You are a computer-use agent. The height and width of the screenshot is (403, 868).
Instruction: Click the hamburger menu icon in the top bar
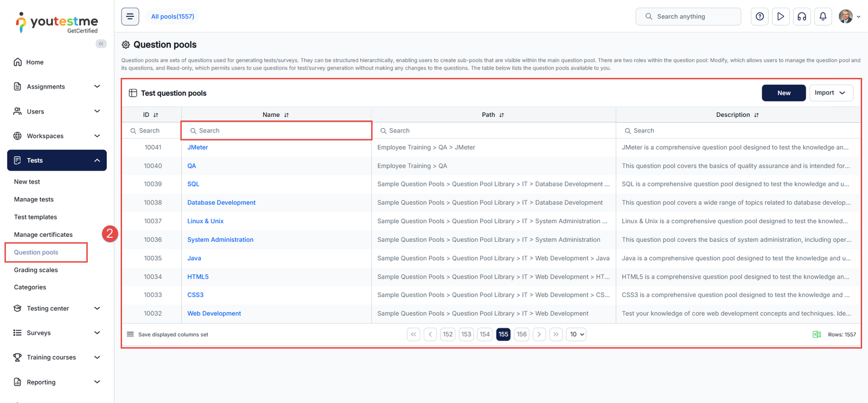pos(130,16)
